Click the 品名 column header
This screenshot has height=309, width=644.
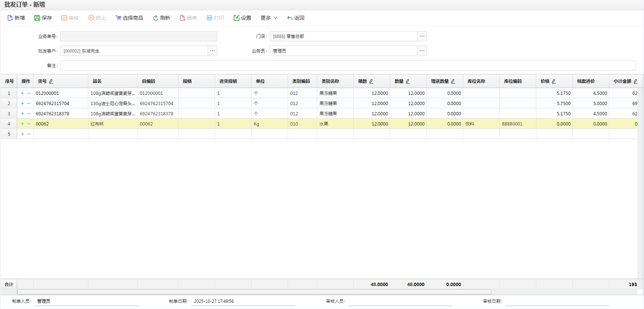(97, 81)
